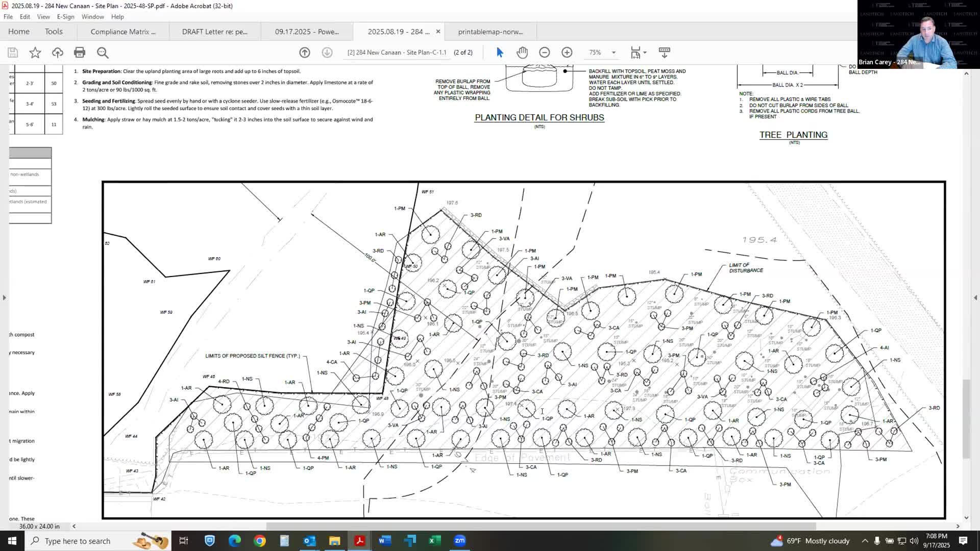Image resolution: width=980 pixels, height=551 pixels.
Task: Open the notification center icon
Action: point(963,541)
